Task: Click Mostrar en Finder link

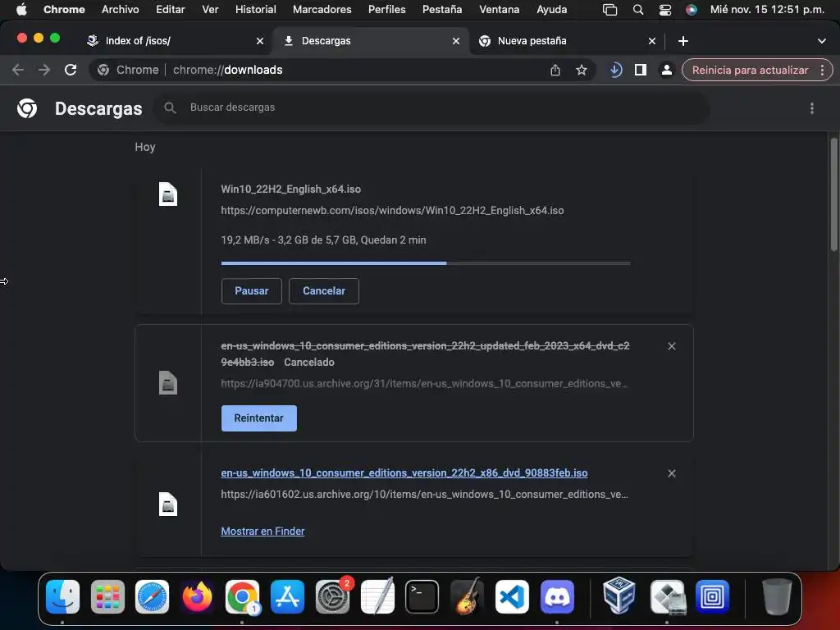Action: 262,531
